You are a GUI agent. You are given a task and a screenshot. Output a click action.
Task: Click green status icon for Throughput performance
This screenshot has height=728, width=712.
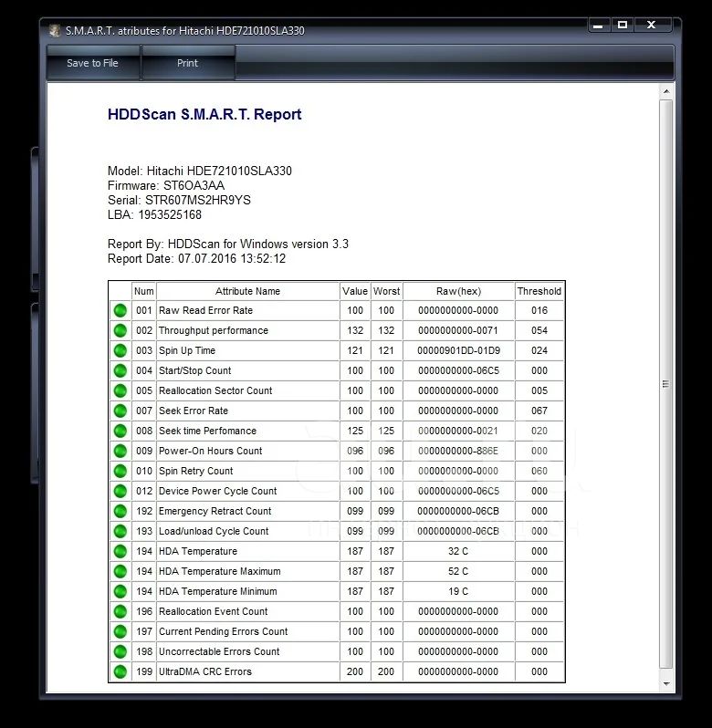point(120,330)
